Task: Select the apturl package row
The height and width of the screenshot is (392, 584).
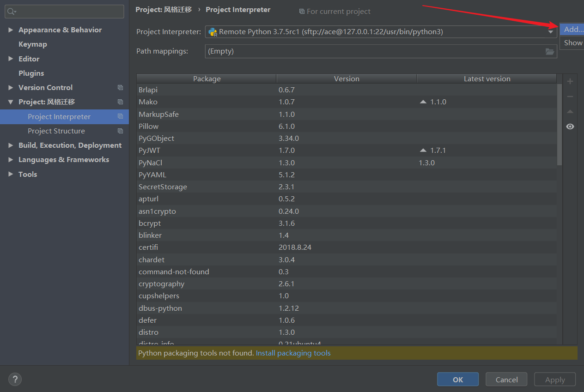Action: coord(347,199)
